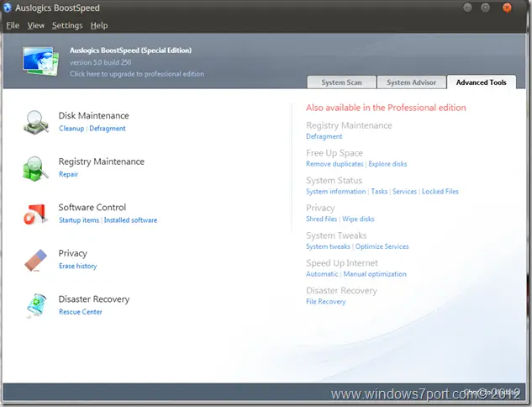Viewport: 532px width, 407px height.
Task: Click Remove duplicates link
Action: tap(334, 164)
